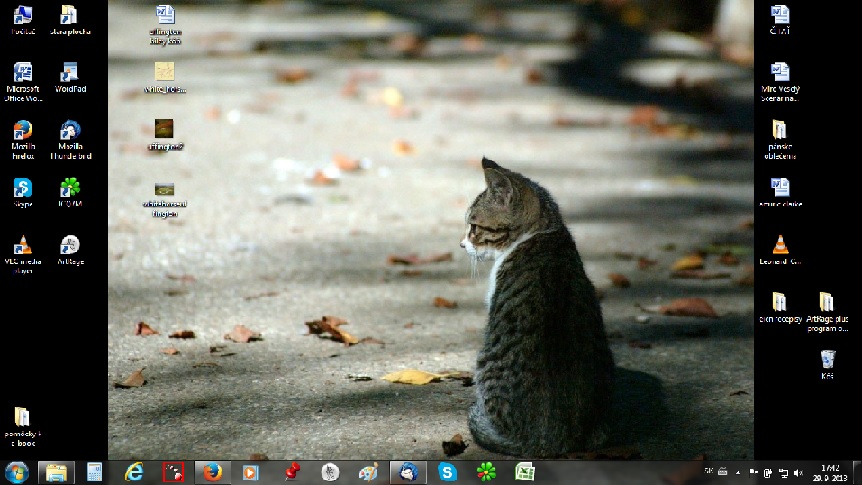Open File Explorer from the taskbar
Viewport: 862px width, 485px height.
point(56,472)
